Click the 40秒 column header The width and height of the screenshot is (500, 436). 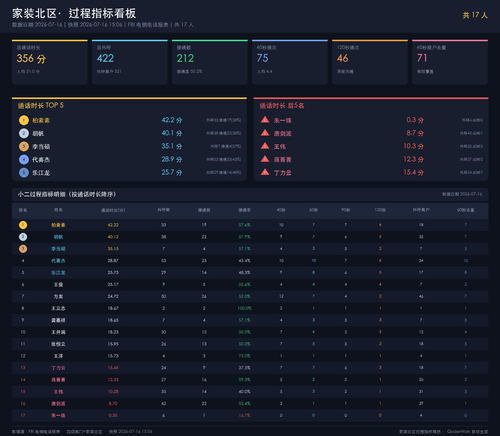click(281, 210)
